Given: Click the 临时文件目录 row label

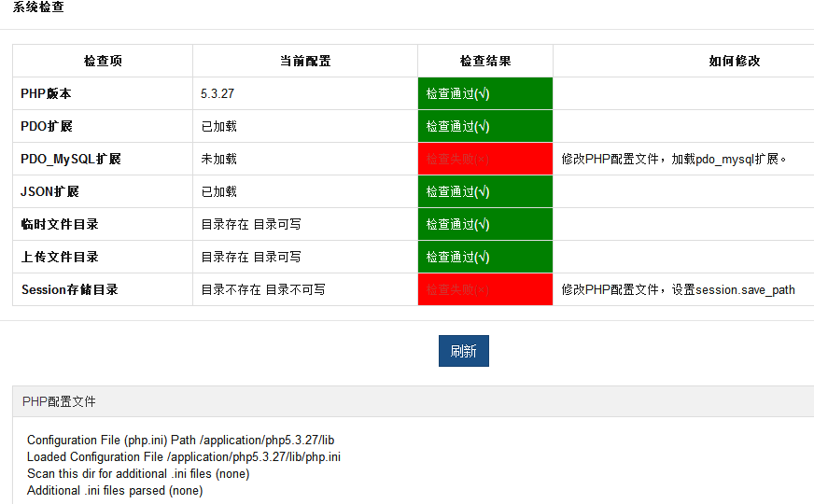Looking at the screenshot, I should click(x=60, y=225).
